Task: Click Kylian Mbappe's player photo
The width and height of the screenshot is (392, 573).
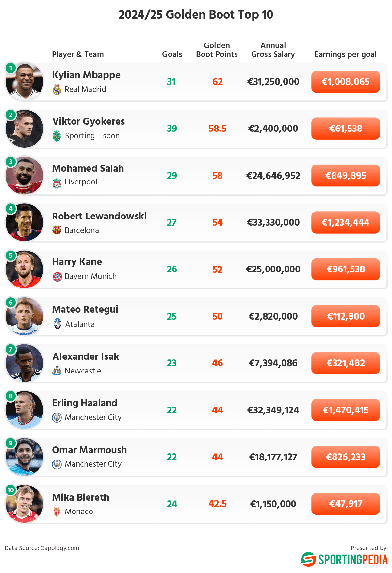Action: tap(25, 81)
